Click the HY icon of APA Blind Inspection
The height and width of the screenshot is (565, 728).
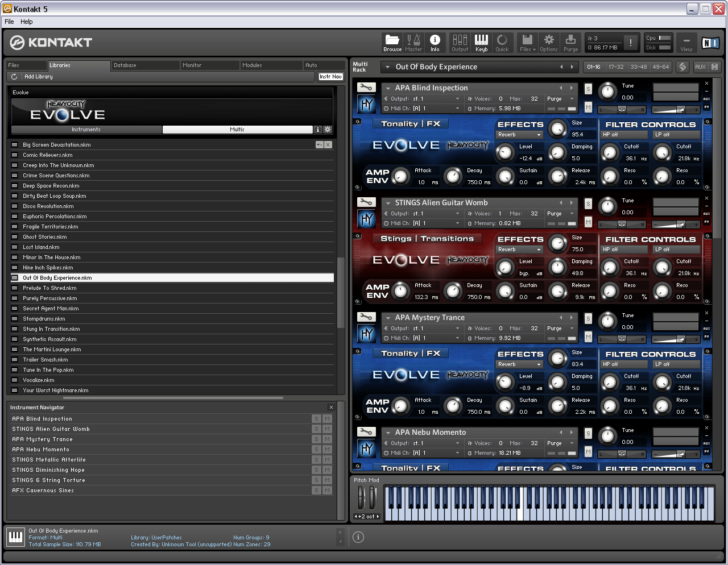[366, 105]
